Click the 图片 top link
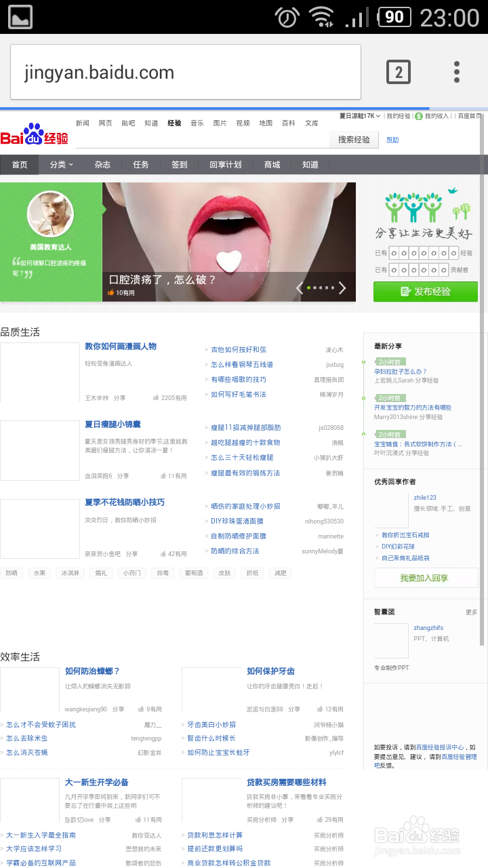Image resolution: width=488 pixels, height=868 pixels. click(x=220, y=123)
